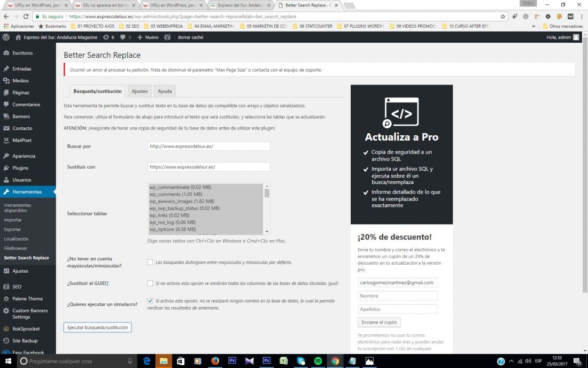Viewport: 588px width, 368px height.
Task: Select wp_comments table in the list
Action: 206,194
